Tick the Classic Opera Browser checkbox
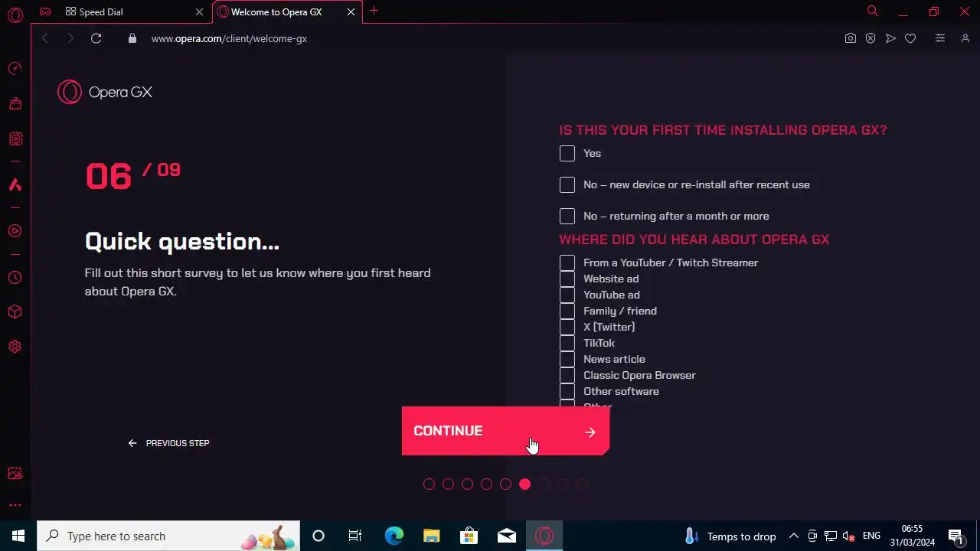 coord(567,375)
